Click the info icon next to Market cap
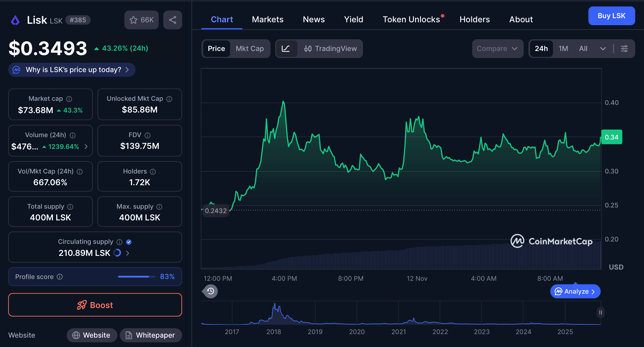The image size is (644, 347). [x=69, y=99]
